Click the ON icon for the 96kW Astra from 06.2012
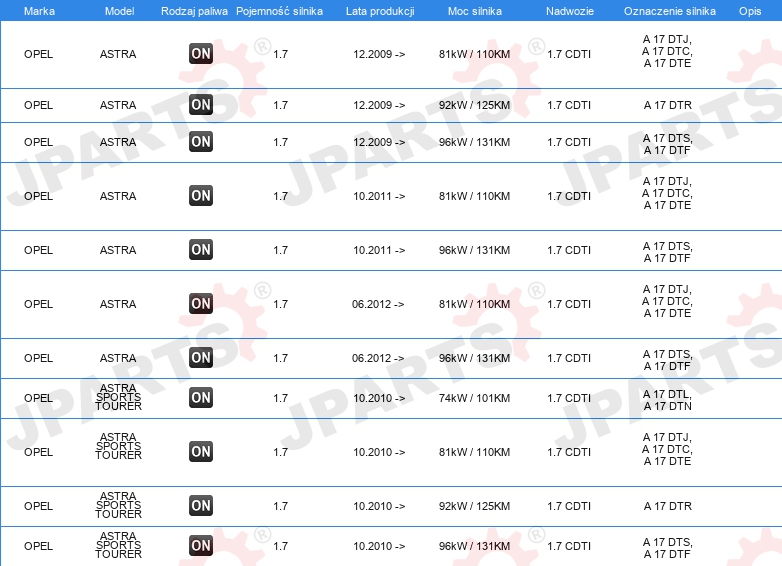782x566 pixels. (201, 358)
